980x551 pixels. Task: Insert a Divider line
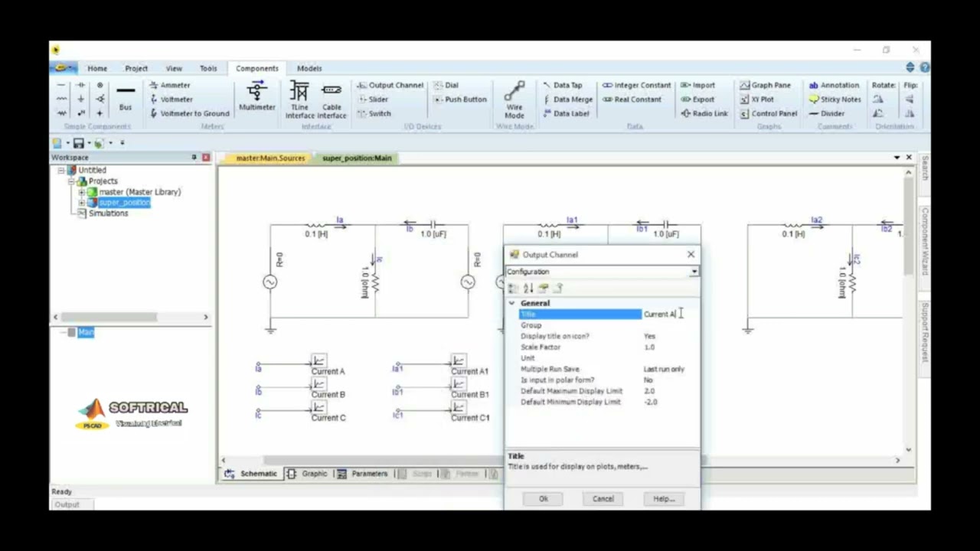tap(827, 113)
